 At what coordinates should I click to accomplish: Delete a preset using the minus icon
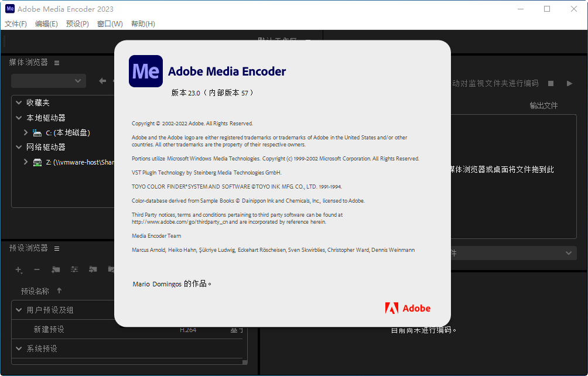[x=37, y=269]
